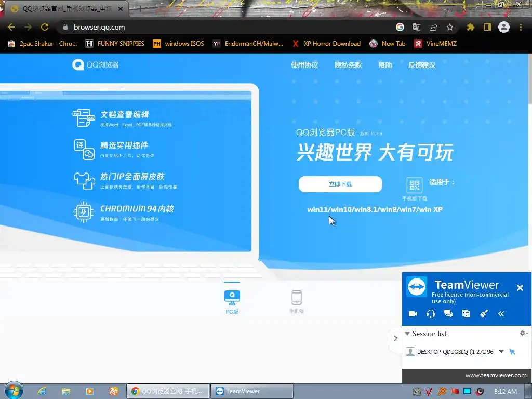Open the windows ISOS bookmark
This screenshot has width=532, height=399.
tap(179, 44)
